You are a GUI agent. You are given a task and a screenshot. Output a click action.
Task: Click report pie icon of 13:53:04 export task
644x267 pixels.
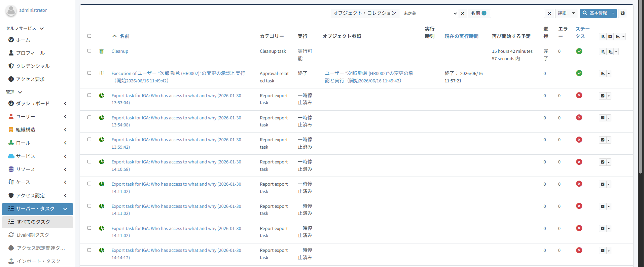click(101, 96)
